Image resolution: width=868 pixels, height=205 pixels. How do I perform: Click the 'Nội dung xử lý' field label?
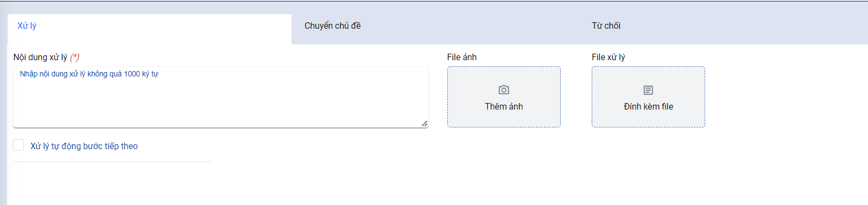pyautogui.click(x=40, y=57)
